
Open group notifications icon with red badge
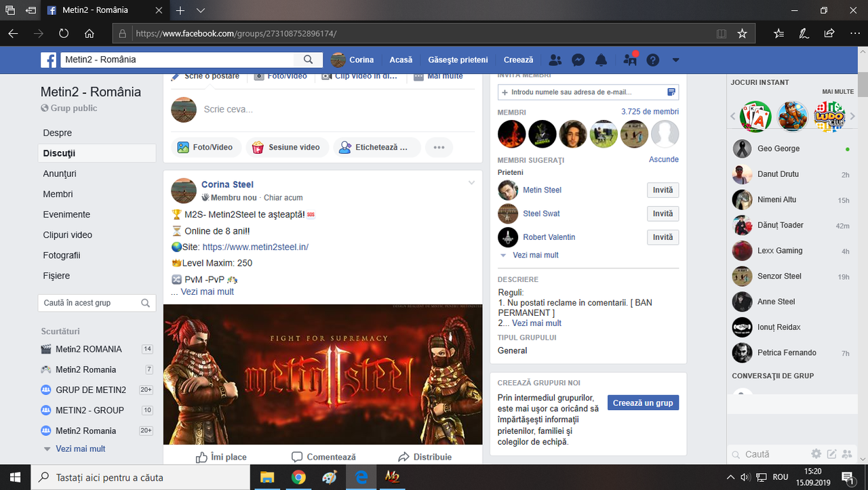click(630, 60)
